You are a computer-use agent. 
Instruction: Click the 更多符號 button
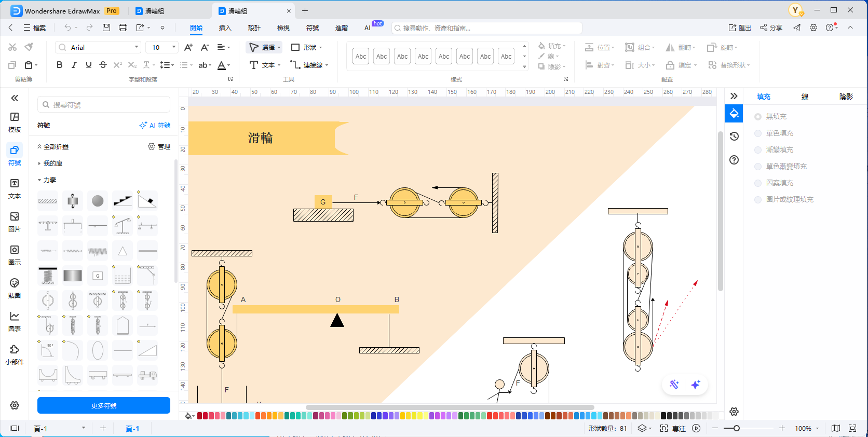(x=104, y=405)
